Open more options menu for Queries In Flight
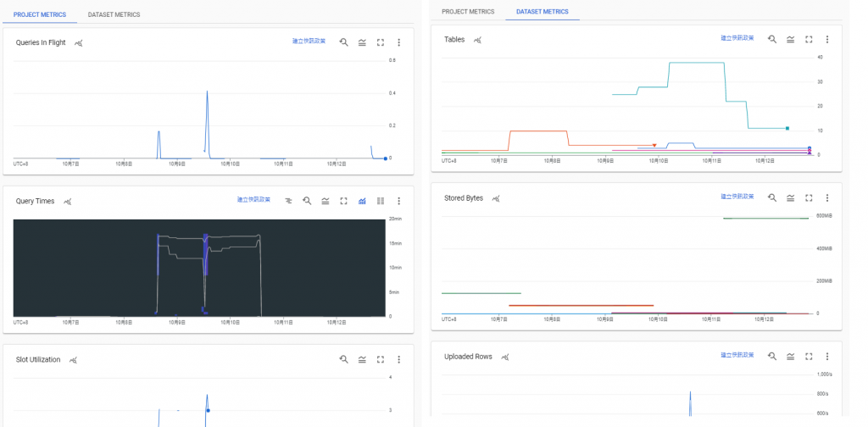 coord(398,42)
